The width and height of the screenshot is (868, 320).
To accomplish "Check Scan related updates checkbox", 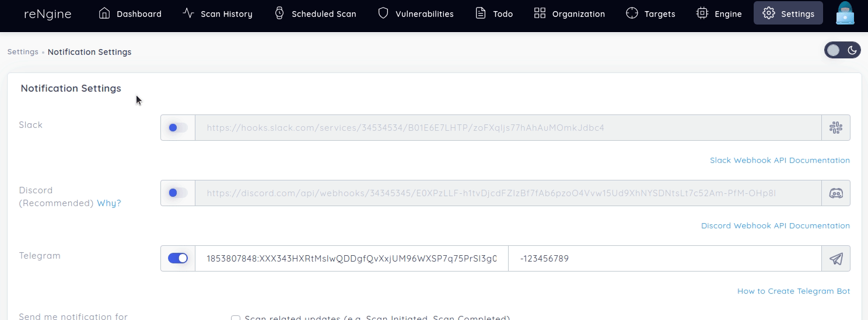I will click(x=236, y=319).
